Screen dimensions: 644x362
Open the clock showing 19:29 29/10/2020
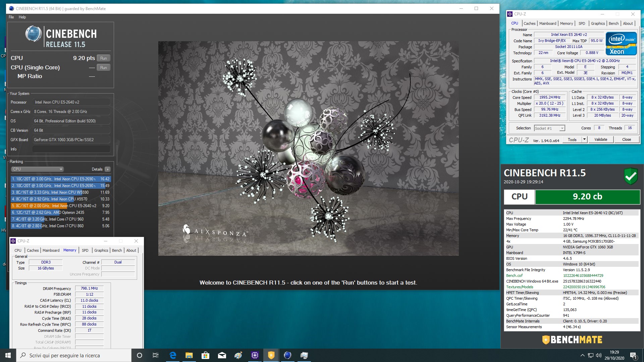(614, 355)
